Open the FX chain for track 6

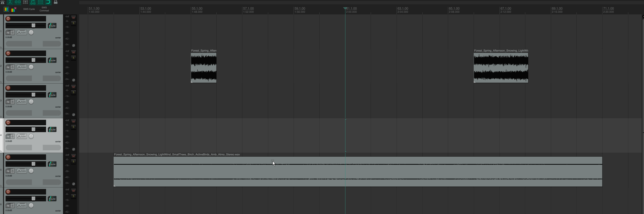pos(8,206)
